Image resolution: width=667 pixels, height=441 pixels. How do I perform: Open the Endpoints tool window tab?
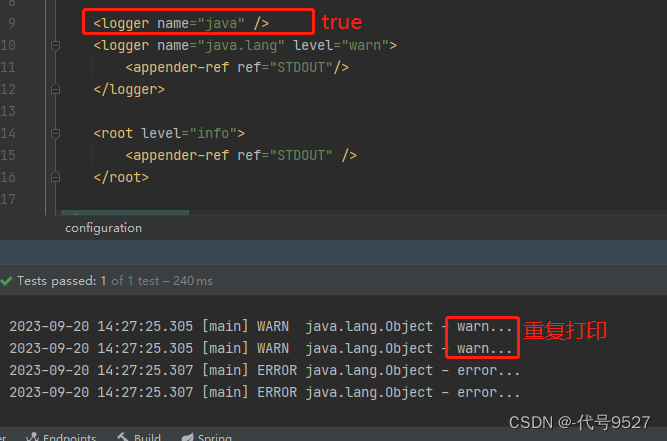point(61,437)
